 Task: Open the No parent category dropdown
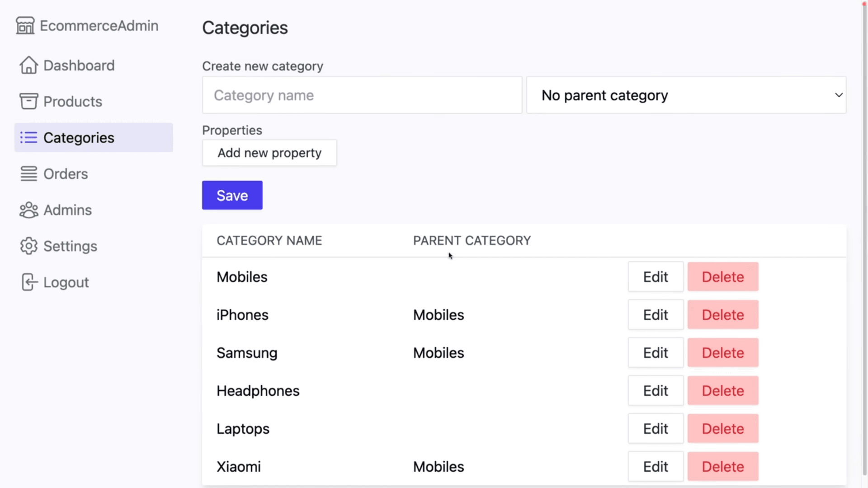tap(686, 95)
